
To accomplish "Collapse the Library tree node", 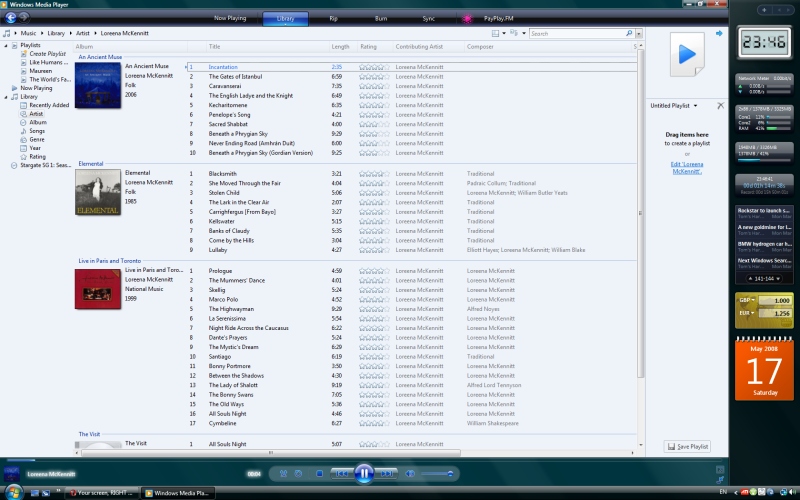I will coord(6,97).
